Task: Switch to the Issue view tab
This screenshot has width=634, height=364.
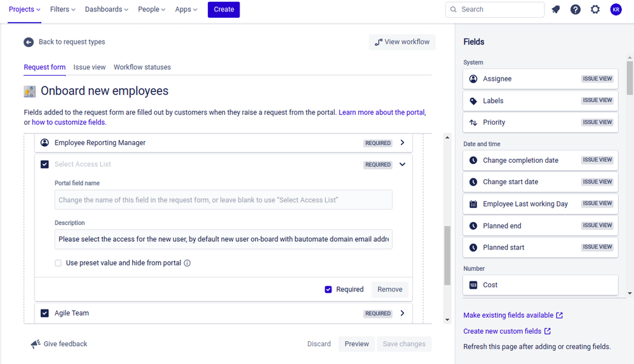Action: (90, 67)
